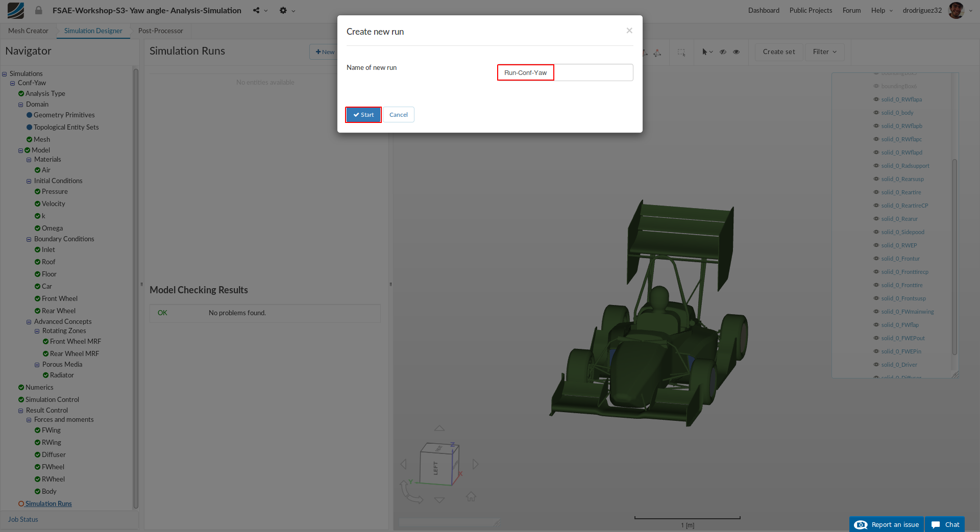Click the green check icon beside Mesh

coord(29,140)
